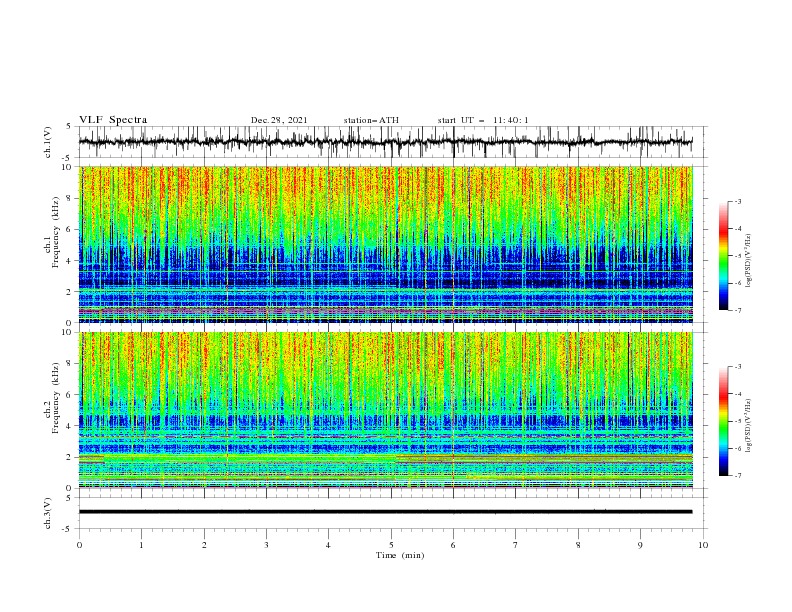Click the '6' minute tick label
Viewport: 792px width, 612px height.
tap(454, 545)
